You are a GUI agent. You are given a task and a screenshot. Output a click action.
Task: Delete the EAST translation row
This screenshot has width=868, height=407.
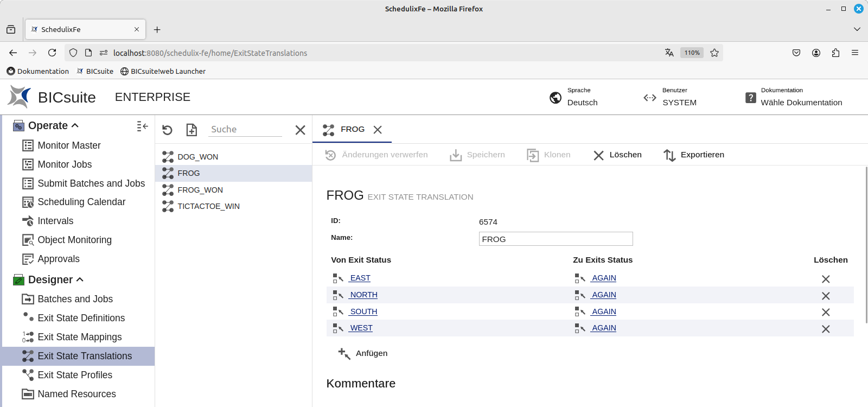[825, 279]
